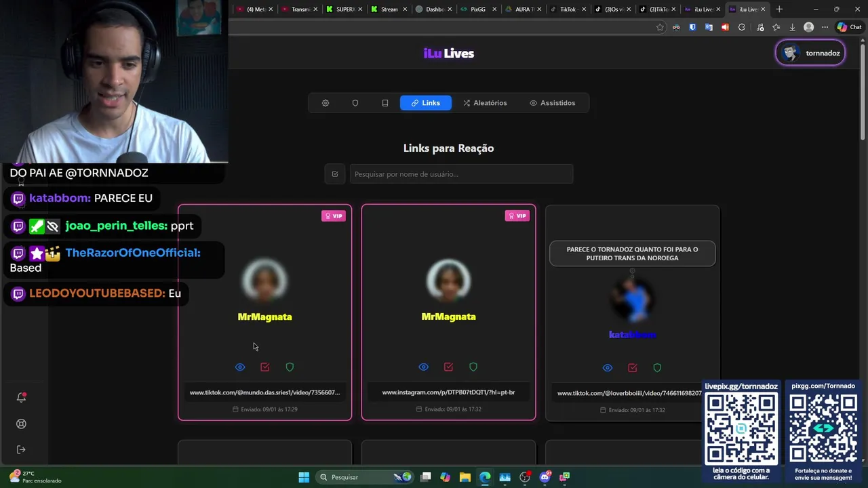Click the logout icon in the sidebar
The width and height of the screenshot is (868, 488).
click(21, 449)
